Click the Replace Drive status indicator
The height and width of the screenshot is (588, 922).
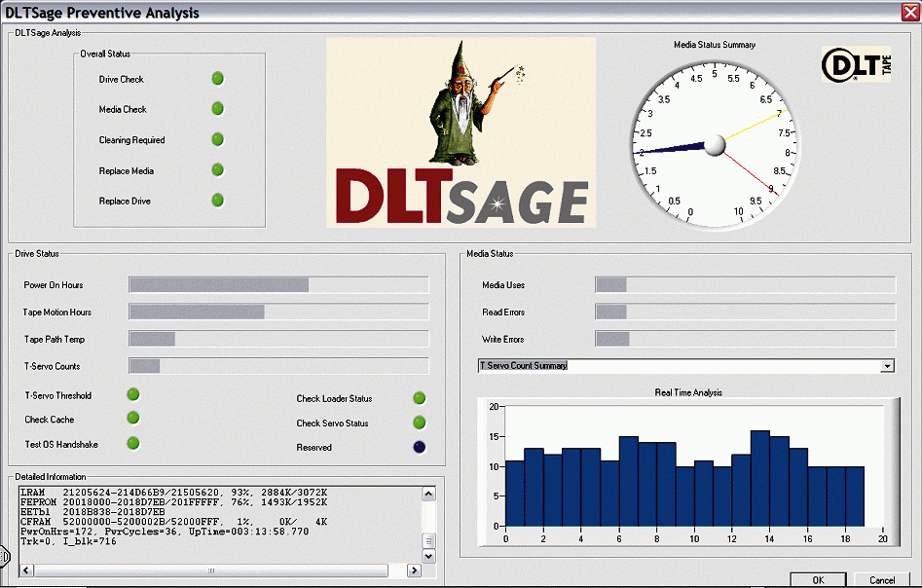point(217,200)
